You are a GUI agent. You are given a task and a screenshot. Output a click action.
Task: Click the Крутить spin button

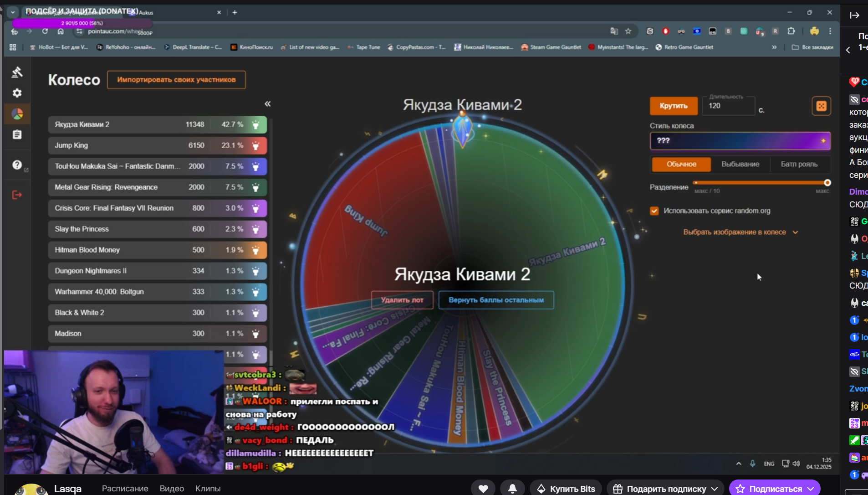click(674, 106)
